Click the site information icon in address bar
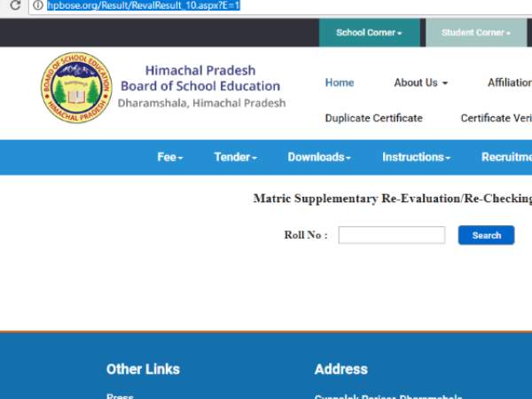532x399 pixels. tap(37, 5)
